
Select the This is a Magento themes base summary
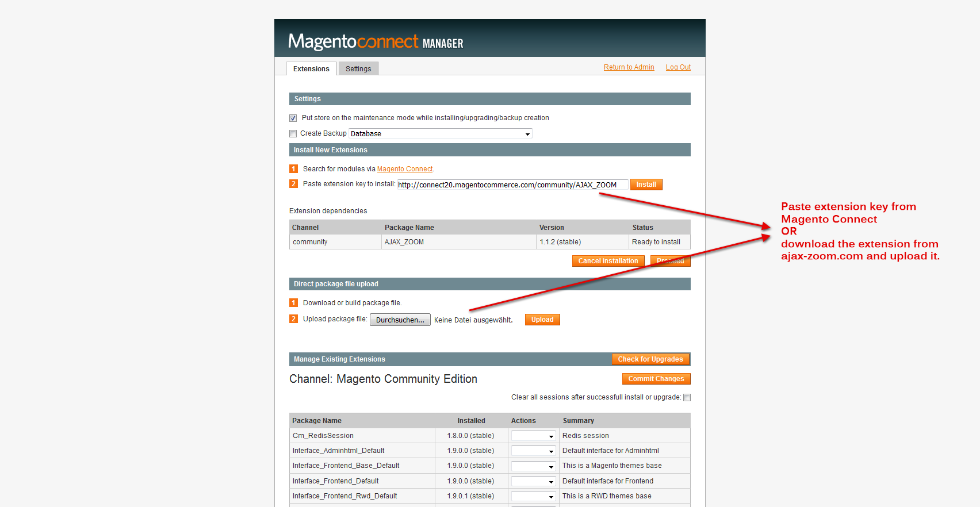pos(612,466)
